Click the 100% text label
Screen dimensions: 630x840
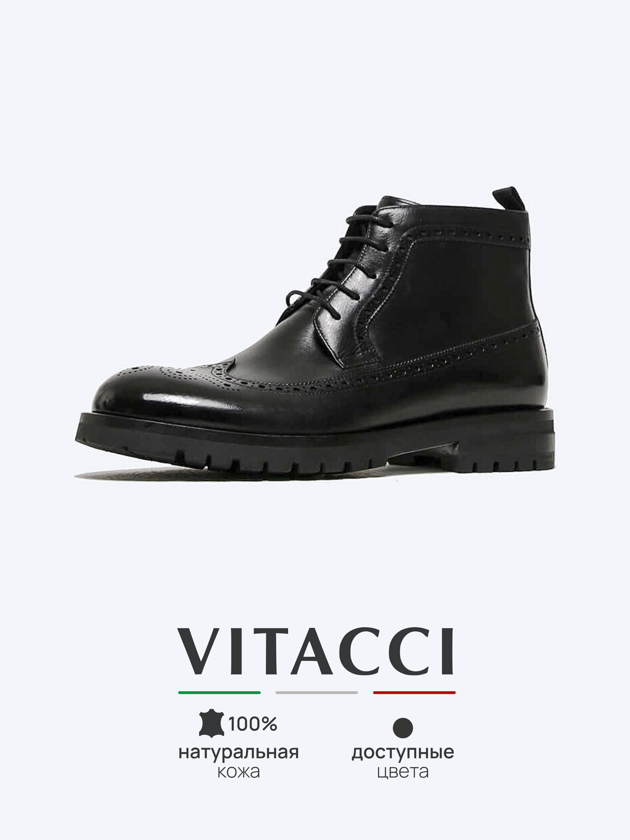(253, 724)
